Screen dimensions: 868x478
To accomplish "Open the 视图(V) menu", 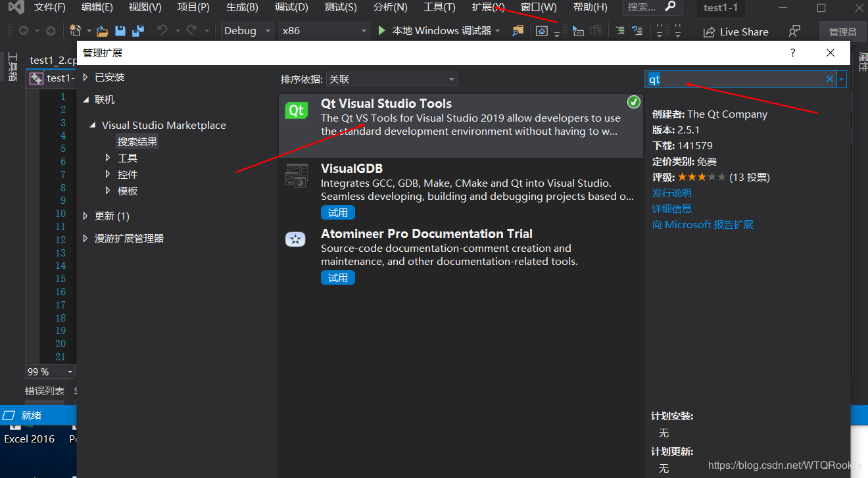I will point(145,7).
